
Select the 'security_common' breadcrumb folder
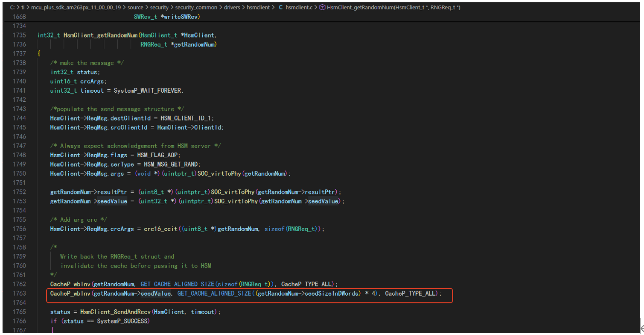tap(196, 8)
